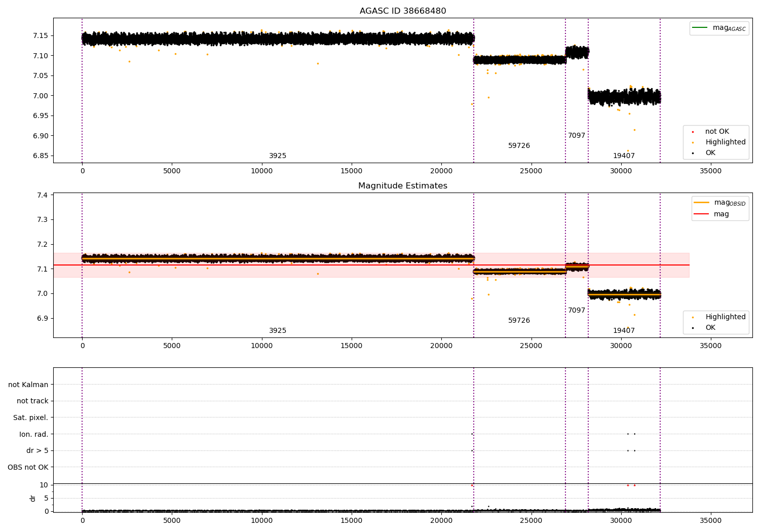Image resolution: width=760 pixels, height=532 pixels.
Task: Click the 5 tick on dr axis
Action: tap(46, 498)
